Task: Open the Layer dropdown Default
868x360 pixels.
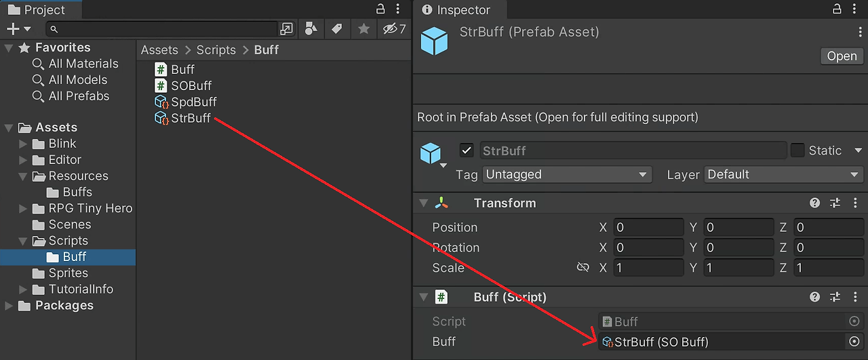Action: coord(783,174)
